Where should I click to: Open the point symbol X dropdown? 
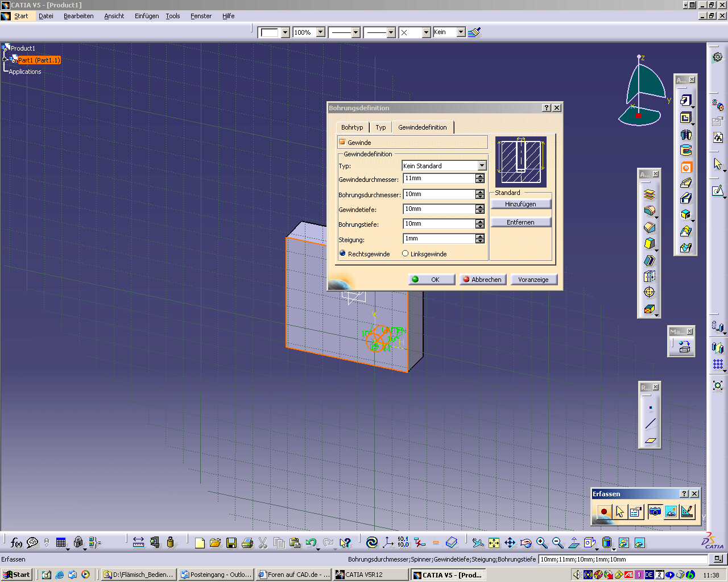(426, 32)
